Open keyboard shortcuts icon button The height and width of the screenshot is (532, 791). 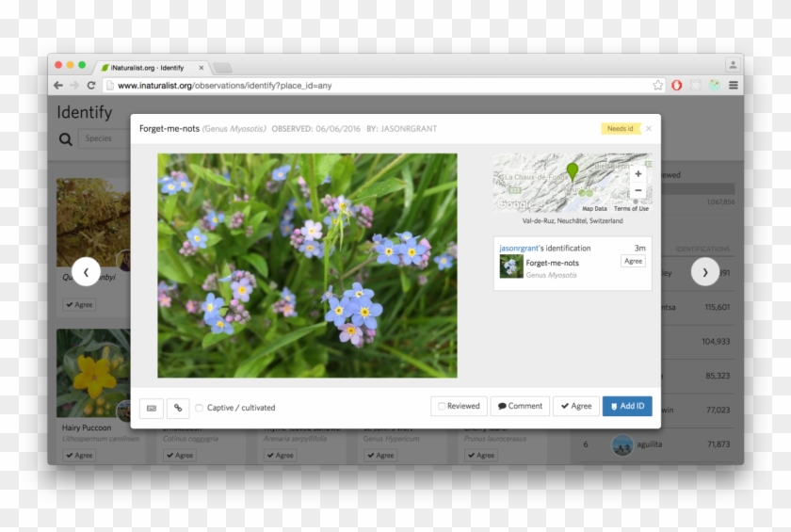pyautogui.click(x=151, y=408)
